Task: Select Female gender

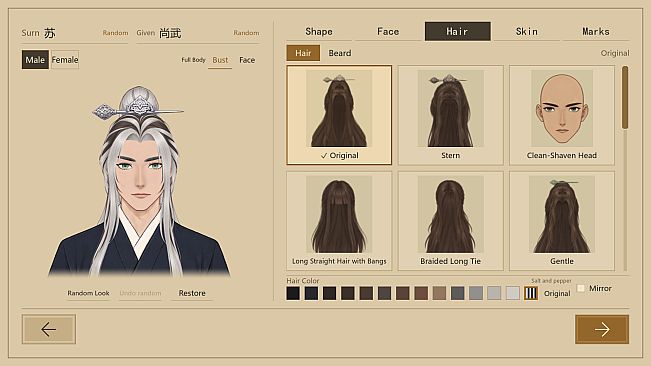Action: (x=65, y=60)
